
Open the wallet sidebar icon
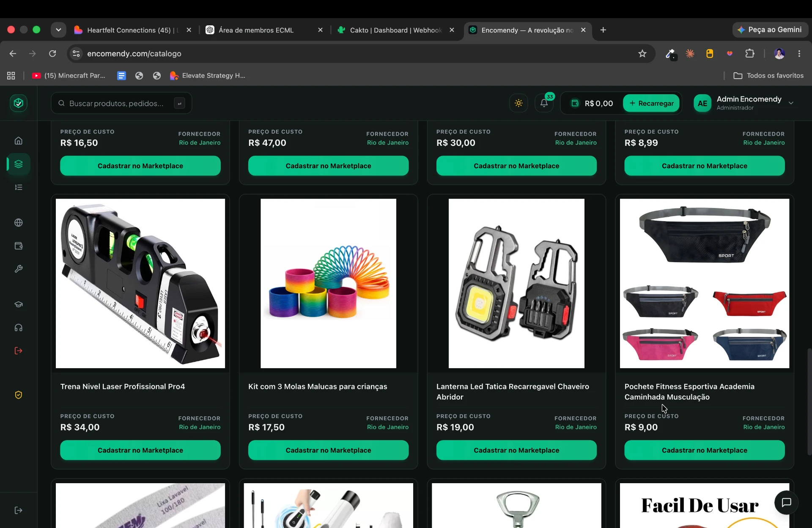(18, 246)
